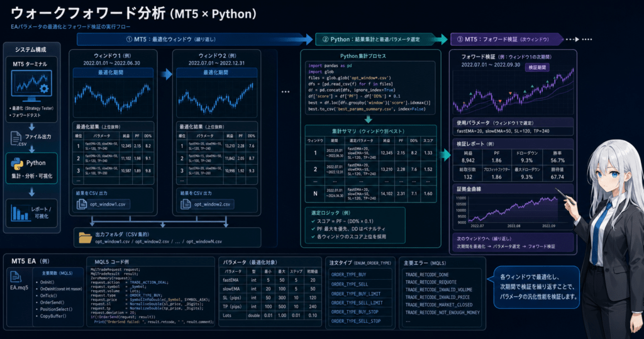The height and width of the screenshot is (339, 644).
Task: Click the TP (pips) parameter row
Action: coord(270,306)
